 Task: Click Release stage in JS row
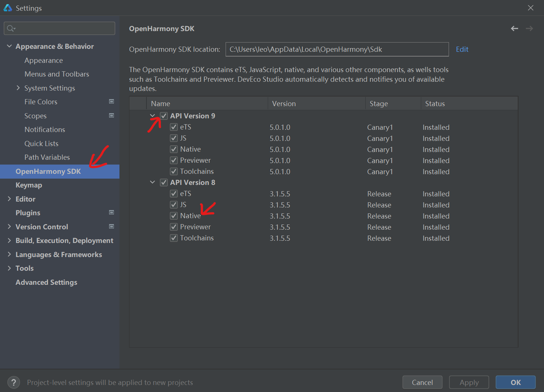coord(379,205)
